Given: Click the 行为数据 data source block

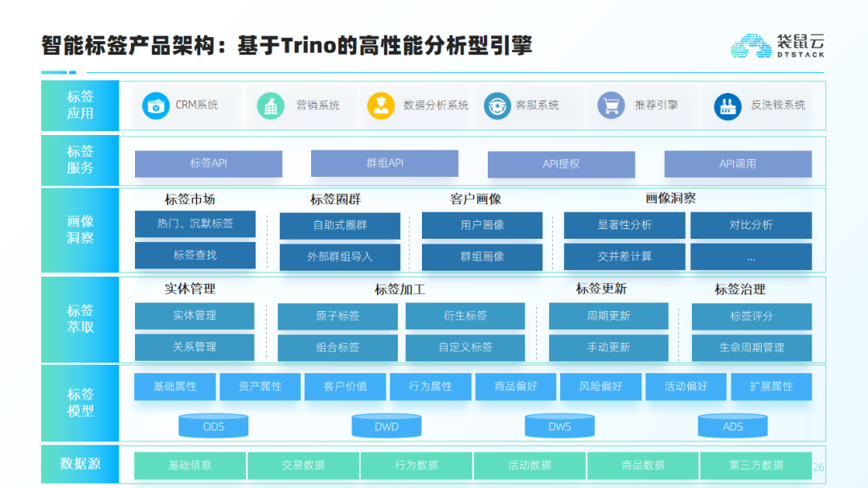Looking at the screenshot, I should point(417,465).
